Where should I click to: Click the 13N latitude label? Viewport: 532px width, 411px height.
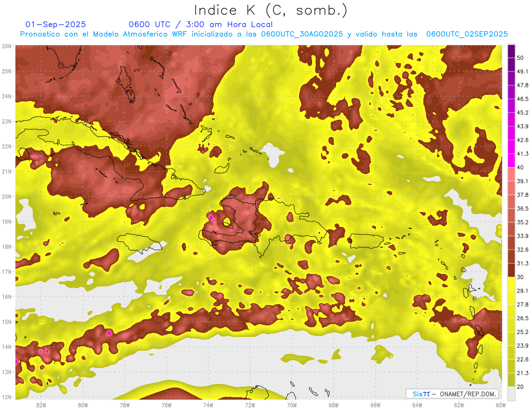(x=7, y=372)
